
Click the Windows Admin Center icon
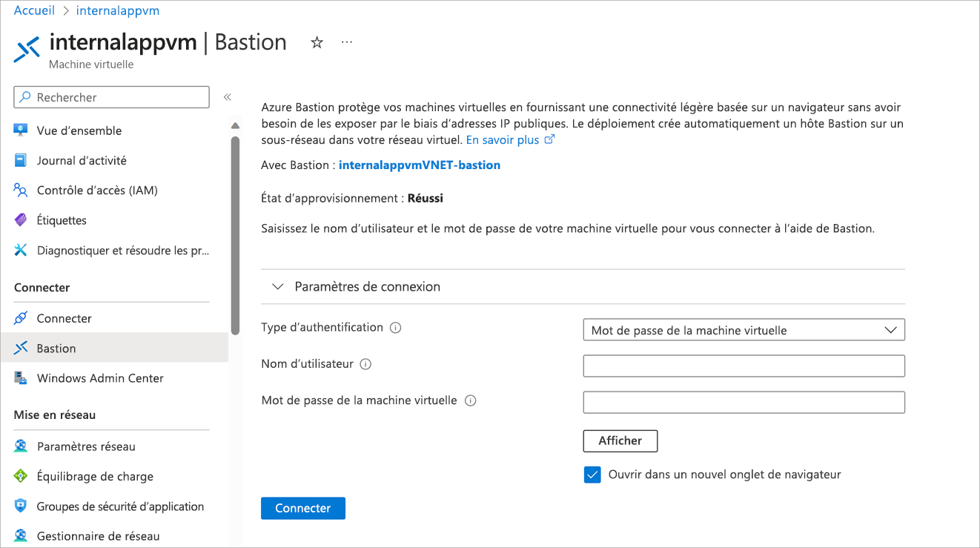coord(21,378)
